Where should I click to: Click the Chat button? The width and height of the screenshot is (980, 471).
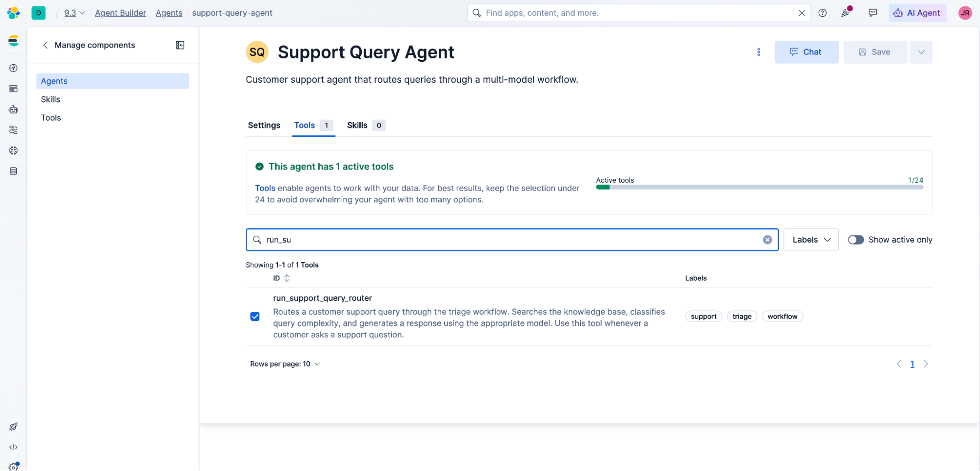pyautogui.click(x=806, y=52)
